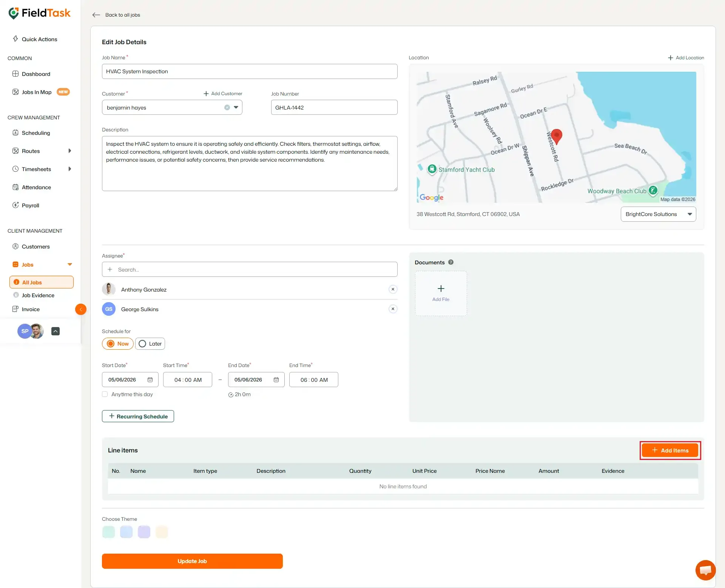Viewport: 725px width, 588px height.
Task: Open the Start Date calendar picker icon
Action: (x=150, y=380)
